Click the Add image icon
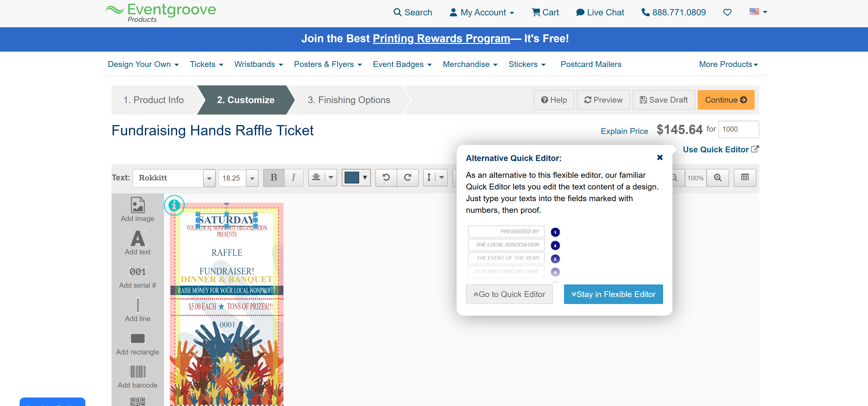Viewport: 868px width, 406px height. point(137,205)
